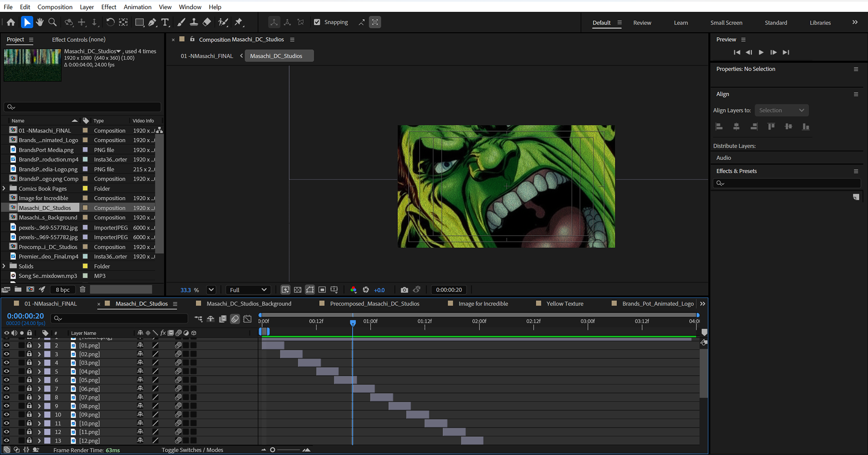Select the Brush tool
This screenshot has width=868, height=455.
pos(181,22)
